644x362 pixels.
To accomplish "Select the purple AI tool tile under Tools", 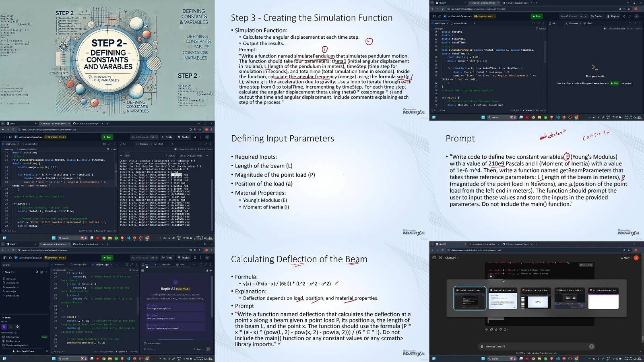I will click(4, 327).
